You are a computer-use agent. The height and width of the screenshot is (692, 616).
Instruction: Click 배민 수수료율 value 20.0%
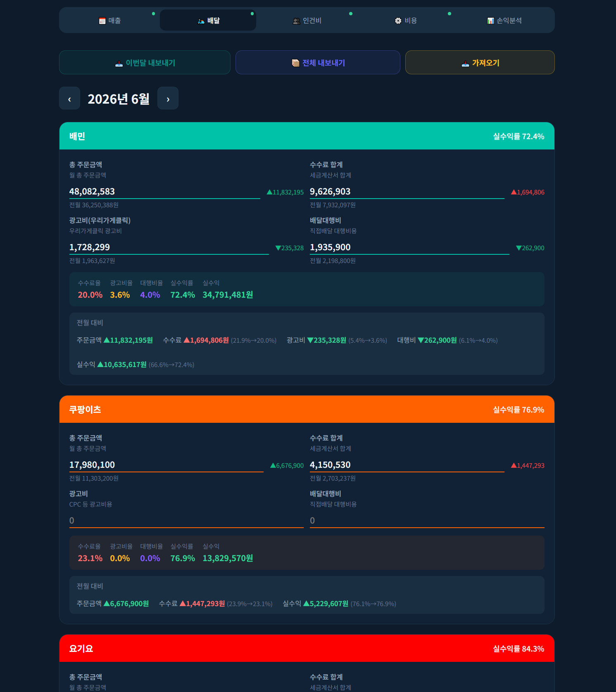90,295
